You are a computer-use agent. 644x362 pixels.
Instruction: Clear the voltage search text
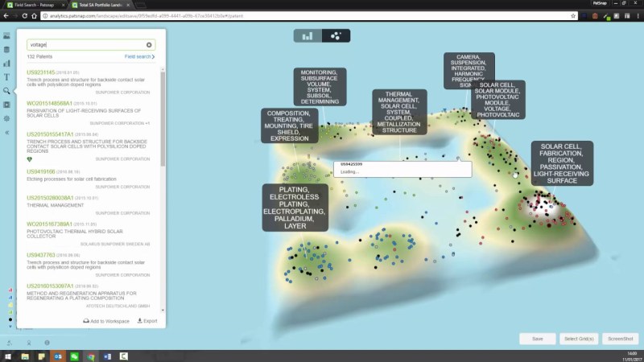point(149,45)
